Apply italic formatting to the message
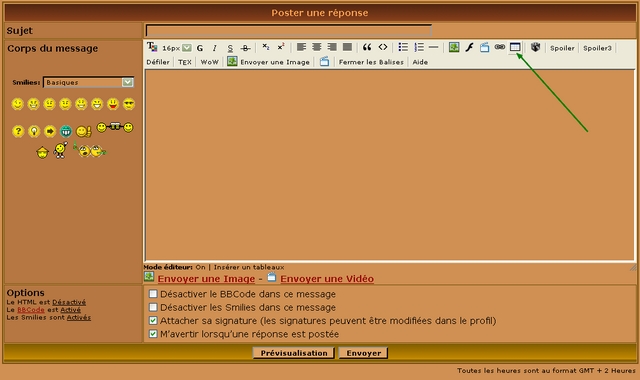Viewport: 640px width, 380px height. click(x=214, y=48)
